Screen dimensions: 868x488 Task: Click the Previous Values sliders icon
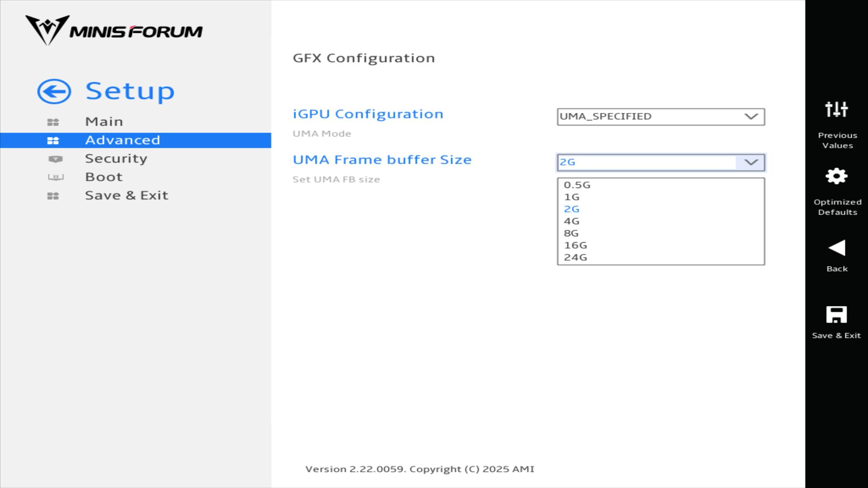pyautogui.click(x=836, y=109)
